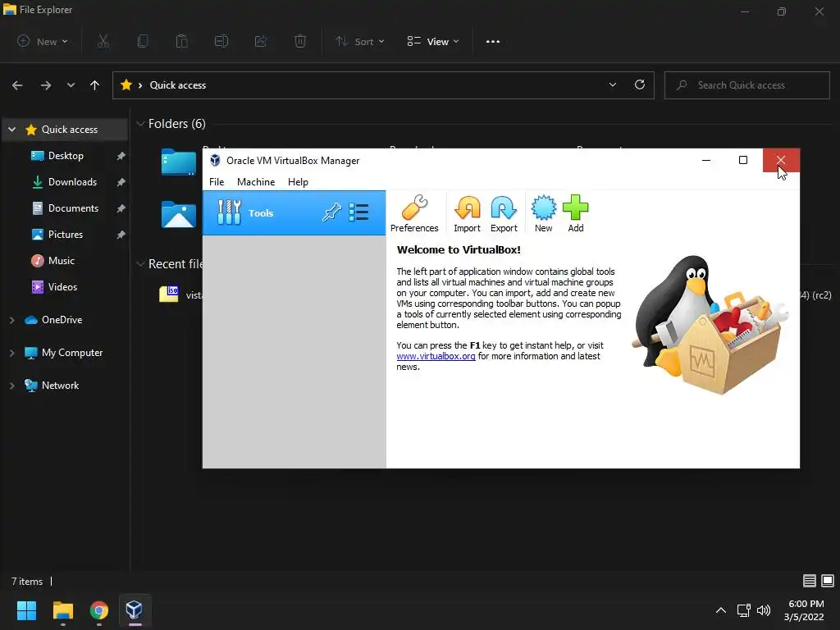840x630 pixels.
Task: Select the ISO recent file icon
Action: tap(169, 294)
